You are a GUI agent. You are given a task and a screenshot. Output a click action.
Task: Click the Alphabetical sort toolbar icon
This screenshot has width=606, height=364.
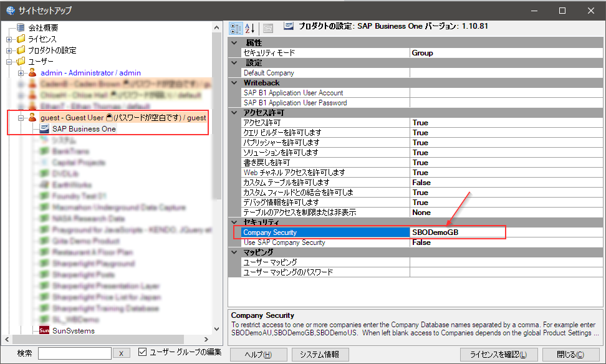coord(250,28)
